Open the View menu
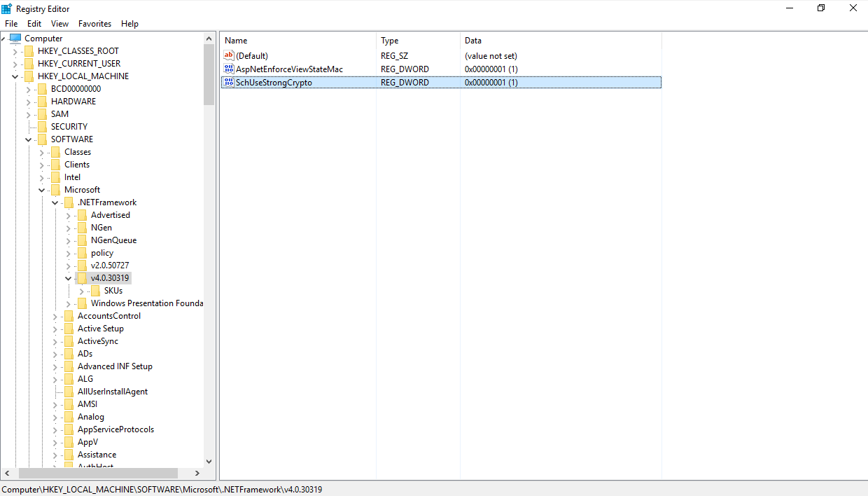868x496 pixels. 59,23
